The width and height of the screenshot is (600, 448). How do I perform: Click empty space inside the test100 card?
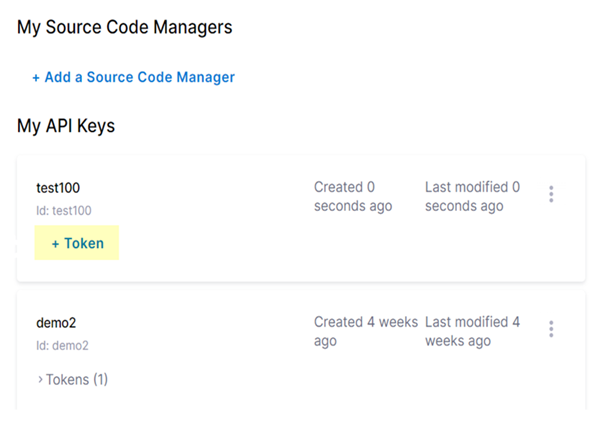click(x=300, y=250)
